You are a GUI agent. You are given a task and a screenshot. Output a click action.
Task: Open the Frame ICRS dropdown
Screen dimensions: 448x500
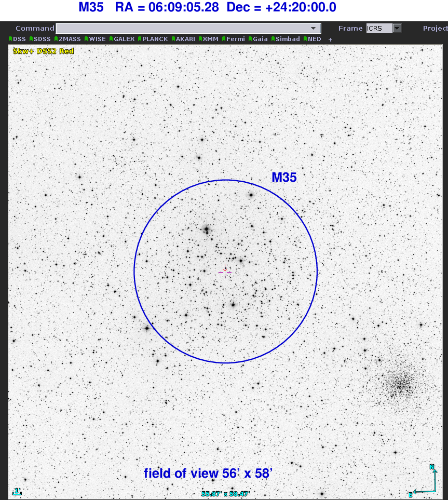point(397,29)
